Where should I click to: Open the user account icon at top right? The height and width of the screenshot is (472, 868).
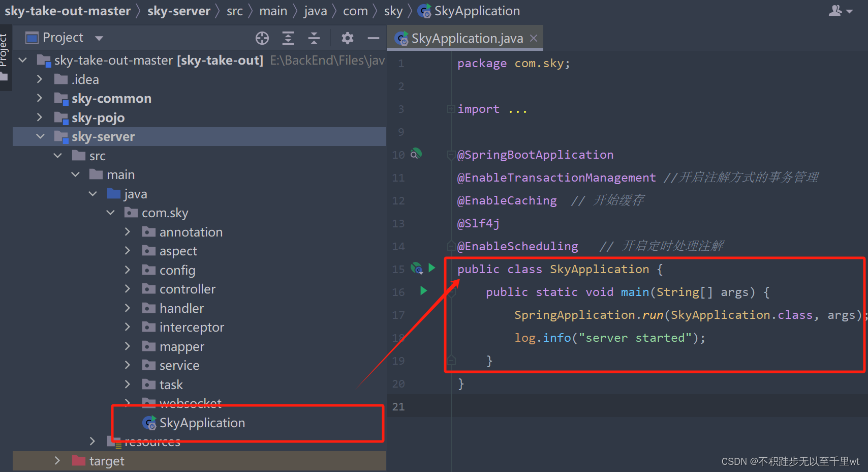point(841,11)
